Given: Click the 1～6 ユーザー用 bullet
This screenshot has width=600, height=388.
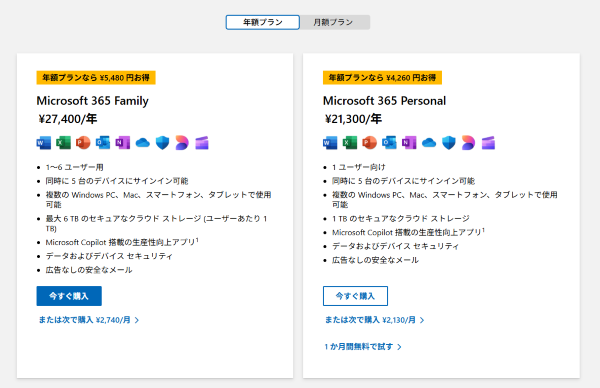Looking at the screenshot, I should coord(75,167).
